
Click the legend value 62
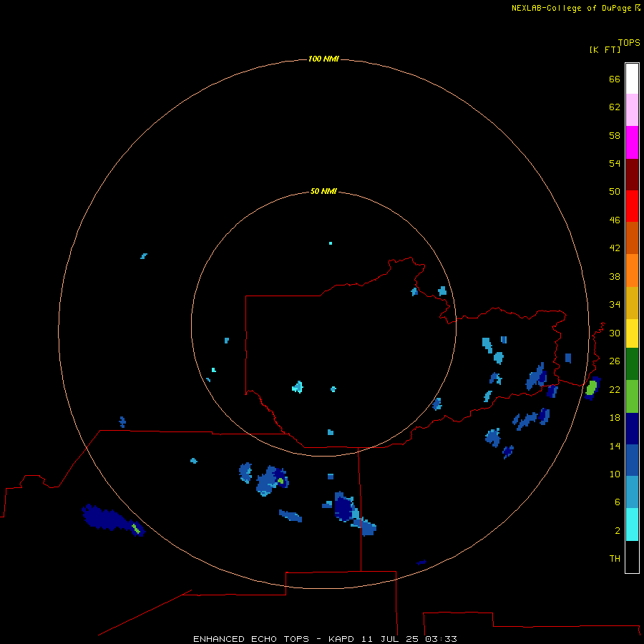tap(615, 107)
